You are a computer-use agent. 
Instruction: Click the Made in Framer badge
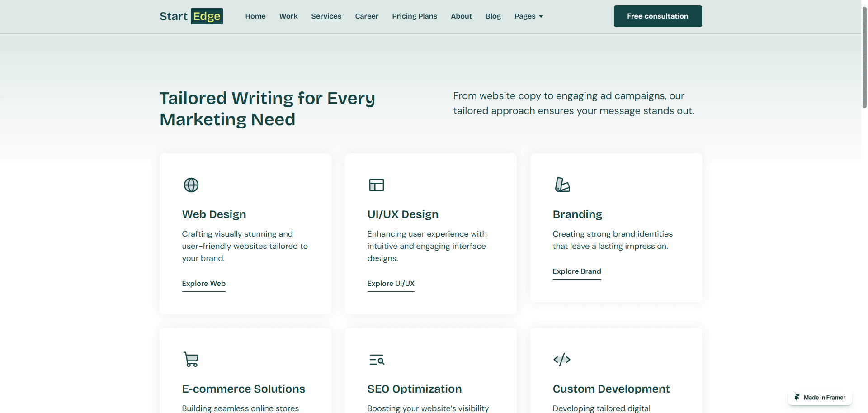click(x=820, y=398)
